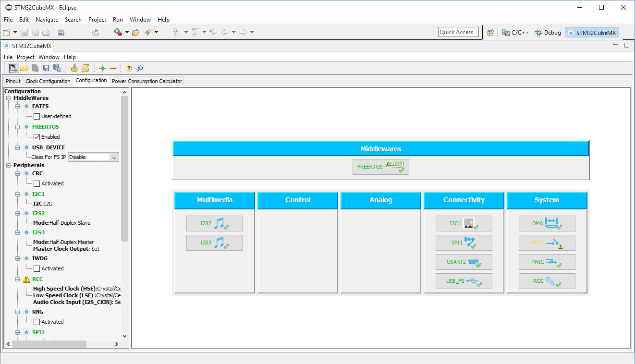This screenshot has height=364, width=635.
Task: Click the External Tools run icon
Action: coord(118,32)
